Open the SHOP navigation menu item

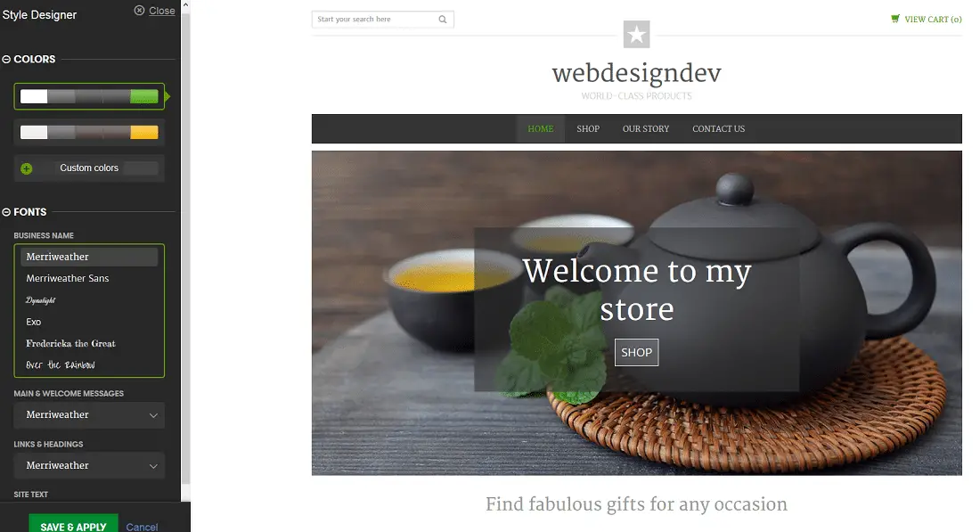click(588, 129)
